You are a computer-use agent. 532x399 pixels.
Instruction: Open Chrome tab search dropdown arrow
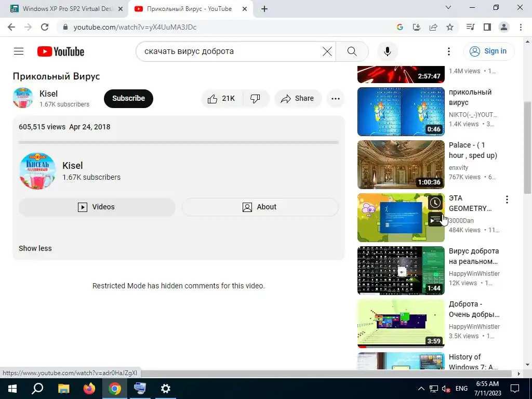tap(448, 7)
